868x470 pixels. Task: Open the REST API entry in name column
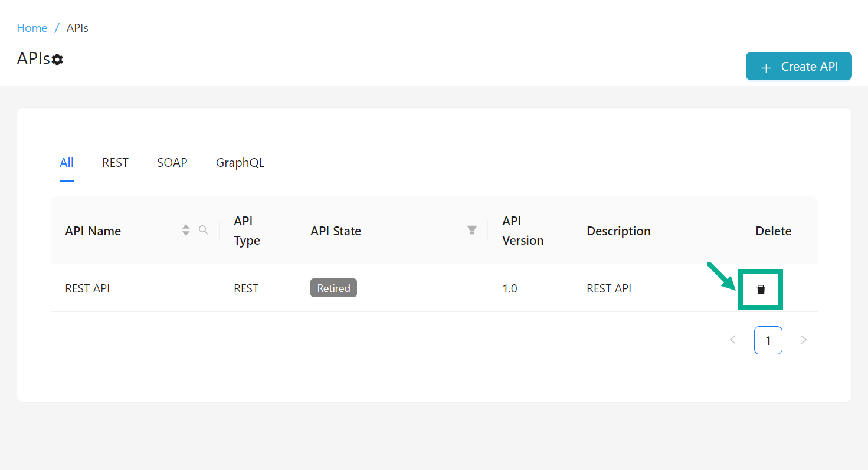pyautogui.click(x=87, y=288)
